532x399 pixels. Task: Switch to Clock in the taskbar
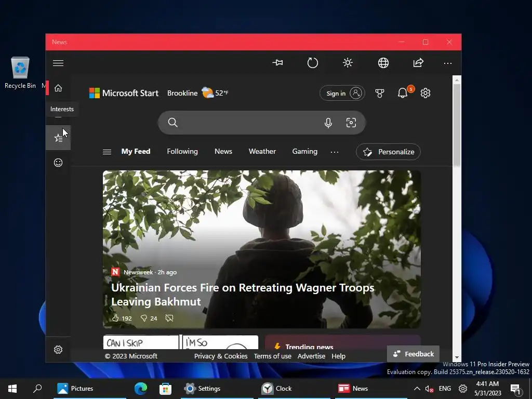tap(294, 389)
